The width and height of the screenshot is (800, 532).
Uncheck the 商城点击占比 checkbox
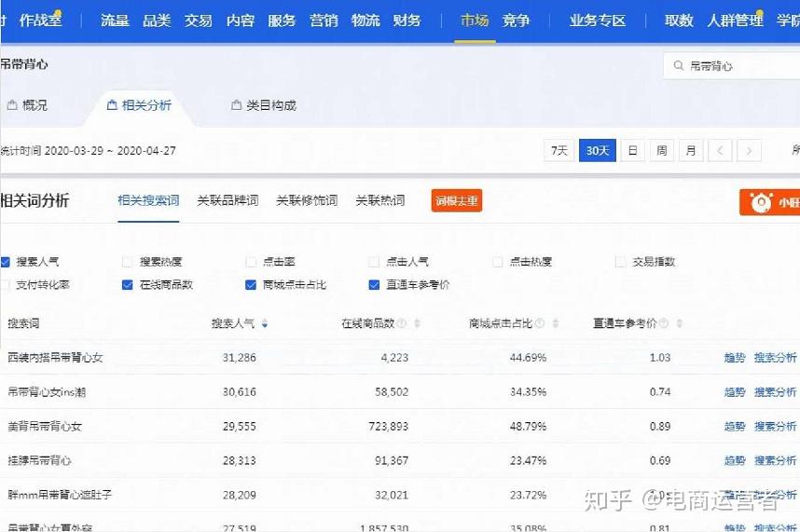[251, 285]
